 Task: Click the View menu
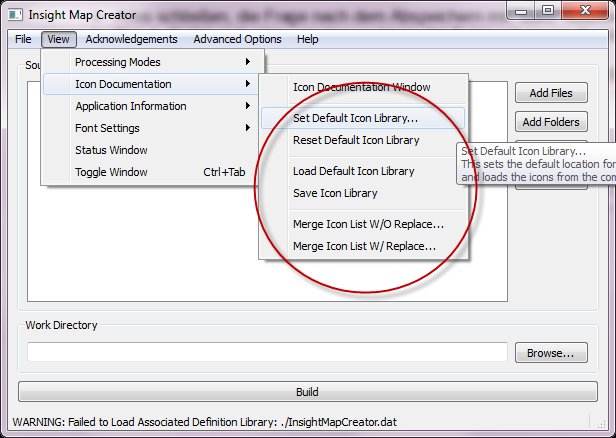[58, 39]
